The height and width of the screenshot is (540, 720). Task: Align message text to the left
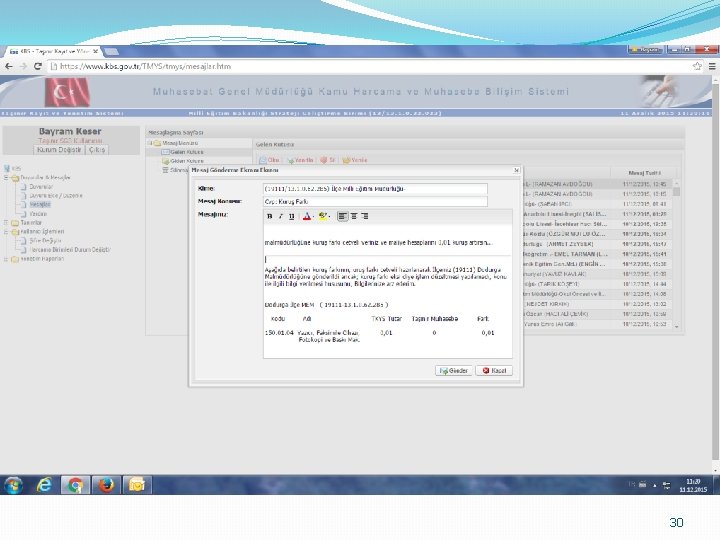coord(343,216)
